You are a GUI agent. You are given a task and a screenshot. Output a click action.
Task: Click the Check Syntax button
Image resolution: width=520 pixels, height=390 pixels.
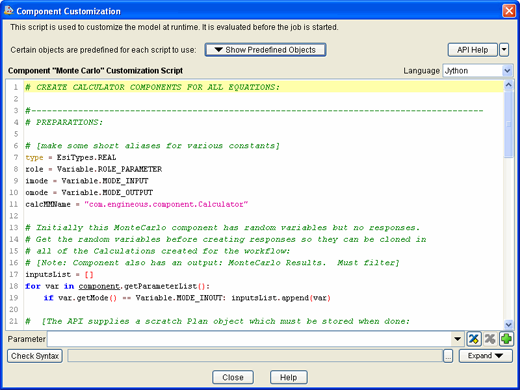(x=35, y=356)
